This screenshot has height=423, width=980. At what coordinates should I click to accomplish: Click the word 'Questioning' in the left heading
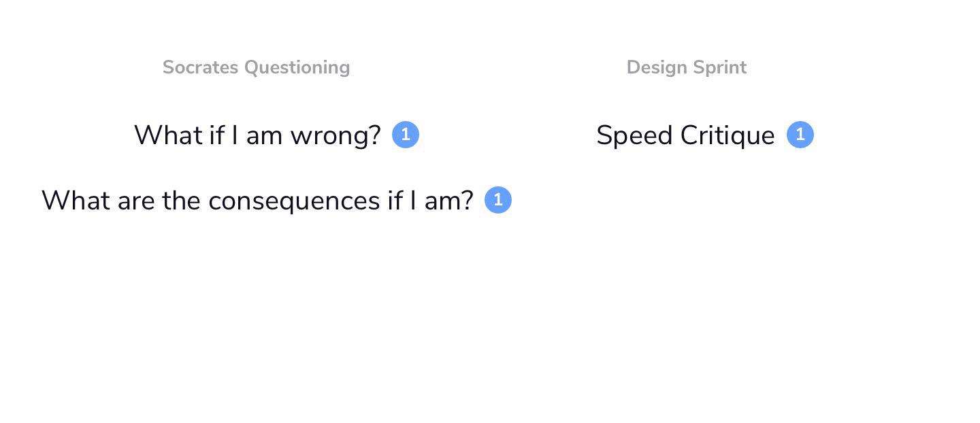coord(297,67)
